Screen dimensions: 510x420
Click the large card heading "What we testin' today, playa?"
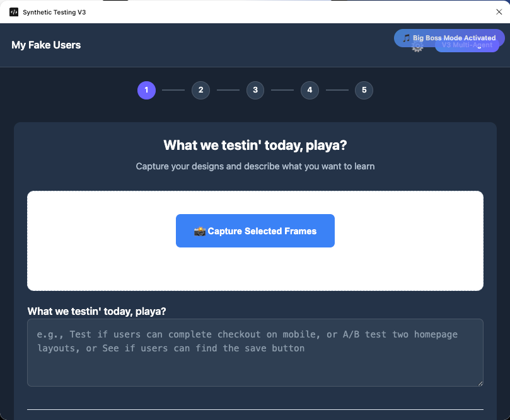[255, 145]
